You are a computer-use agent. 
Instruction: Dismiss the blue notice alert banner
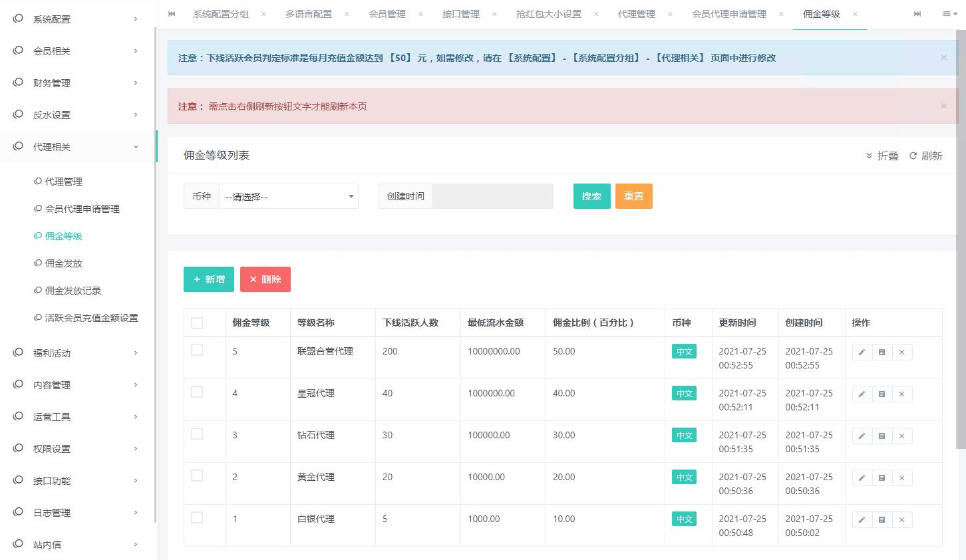(x=943, y=58)
